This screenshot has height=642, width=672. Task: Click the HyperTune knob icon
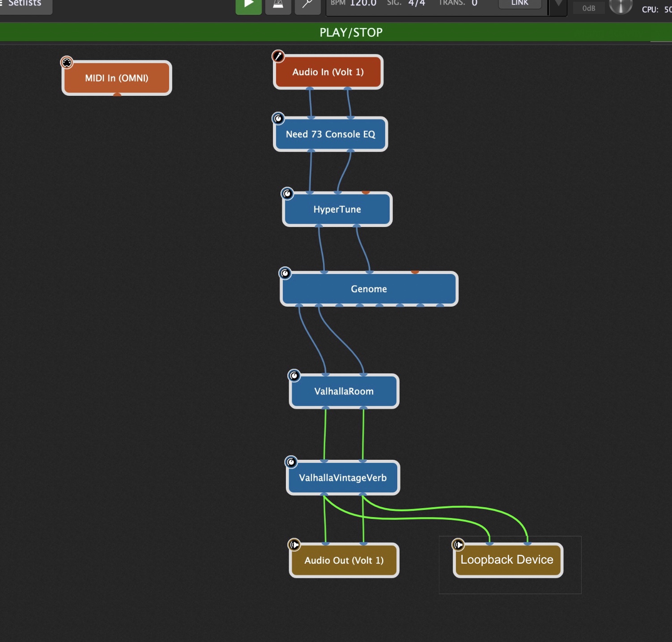287,194
